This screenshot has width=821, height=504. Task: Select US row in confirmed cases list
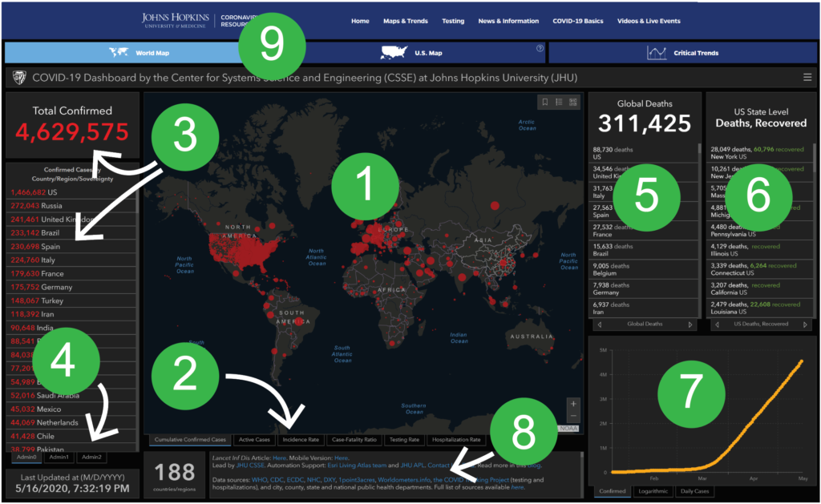71,192
